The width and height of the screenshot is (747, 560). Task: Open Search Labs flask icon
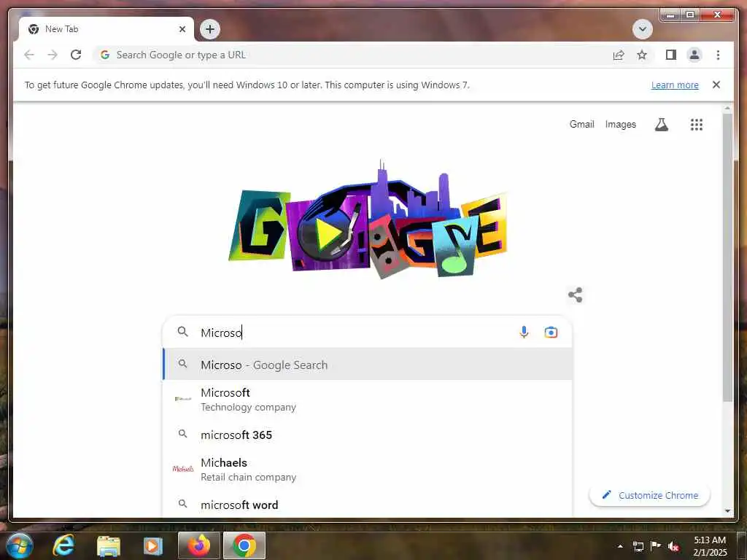(x=661, y=124)
